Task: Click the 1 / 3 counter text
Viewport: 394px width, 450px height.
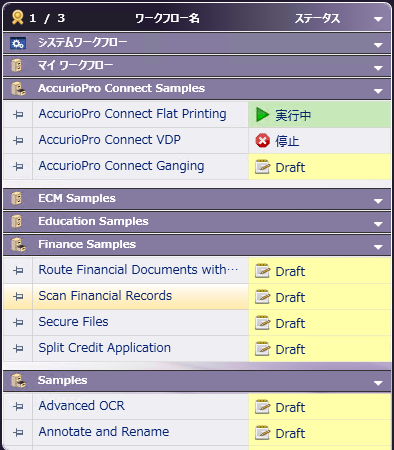Action: point(47,18)
